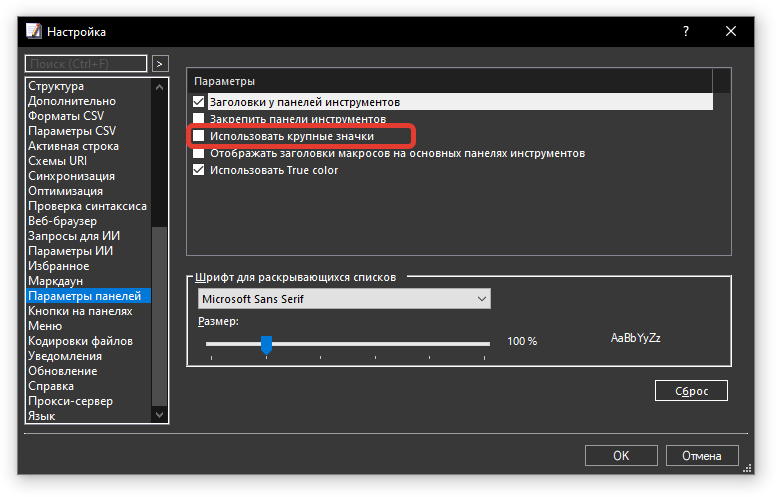776x497 pixels.
Task: Open Форматы CSV settings page
Action: click(x=89, y=116)
